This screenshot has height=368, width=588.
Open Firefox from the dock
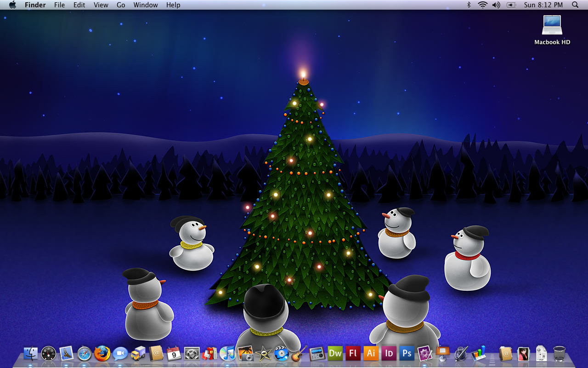[102, 353]
